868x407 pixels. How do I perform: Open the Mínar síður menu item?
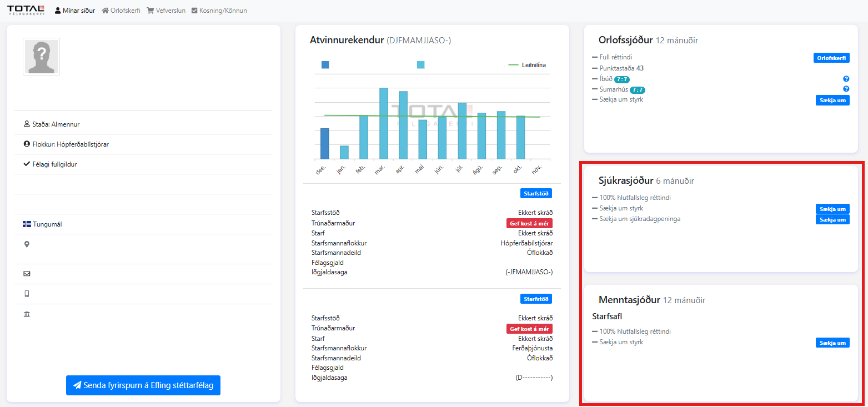pyautogui.click(x=75, y=11)
